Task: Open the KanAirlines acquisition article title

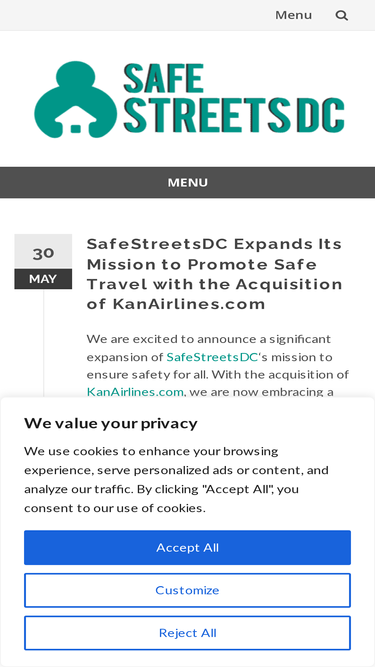Action: point(214,274)
